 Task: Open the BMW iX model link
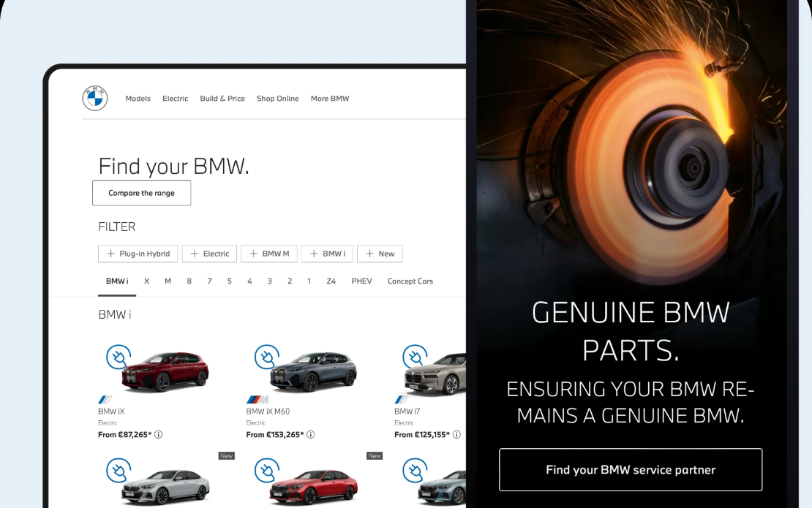111,412
